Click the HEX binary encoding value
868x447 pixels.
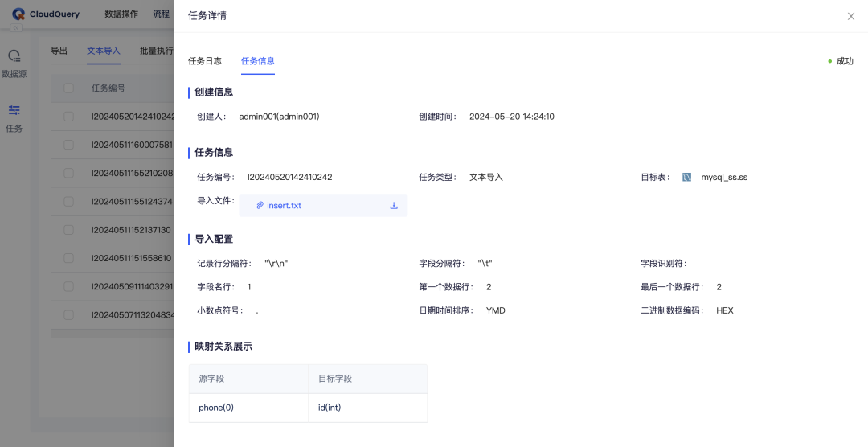(725, 311)
